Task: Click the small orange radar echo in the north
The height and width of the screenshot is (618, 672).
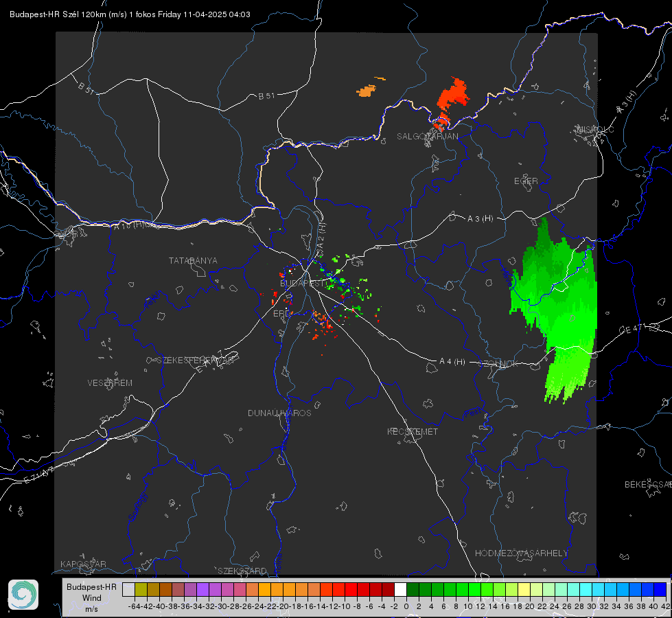Action: click(367, 91)
